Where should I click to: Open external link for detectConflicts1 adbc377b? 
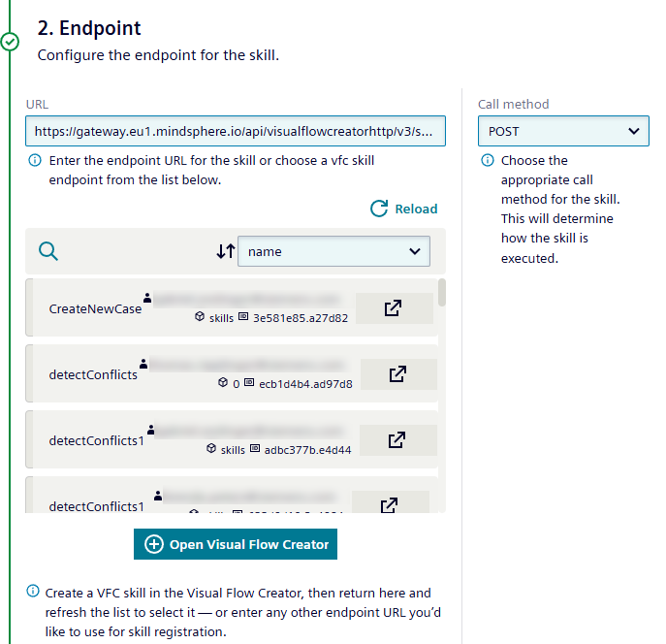click(x=397, y=439)
